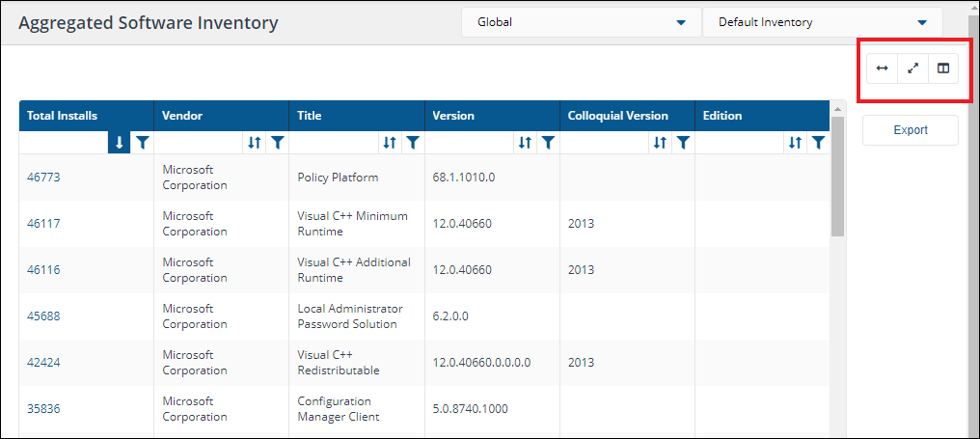The height and width of the screenshot is (439, 980).
Task: Click the expand to fullscreen icon
Action: (912, 69)
